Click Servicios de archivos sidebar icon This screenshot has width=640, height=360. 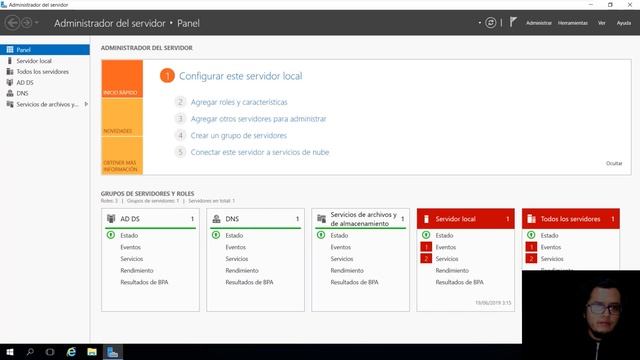click(x=10, y=104)
